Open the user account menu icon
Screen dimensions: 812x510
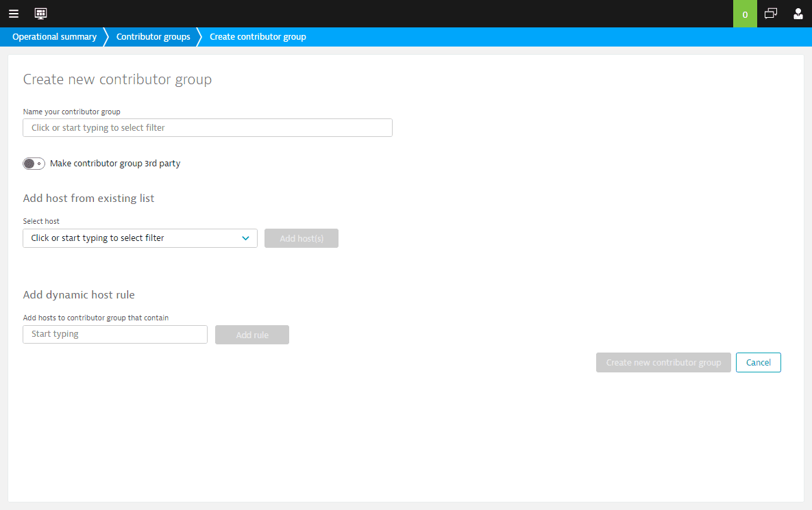pos(798,14)
